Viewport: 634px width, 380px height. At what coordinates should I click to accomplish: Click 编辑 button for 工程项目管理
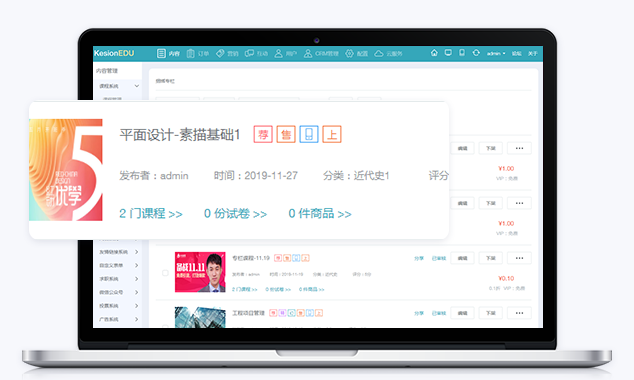click(x=463, y=313)
